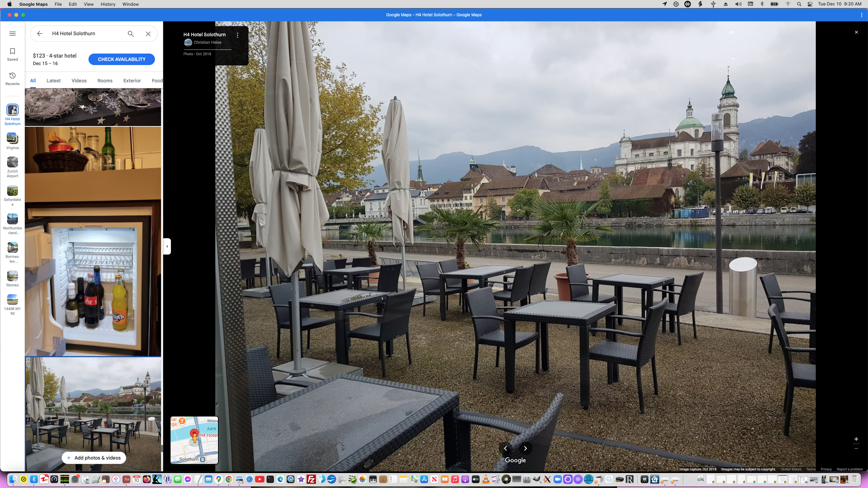Click Add photos & videos button
868x488 pixels.
[94, 458]
